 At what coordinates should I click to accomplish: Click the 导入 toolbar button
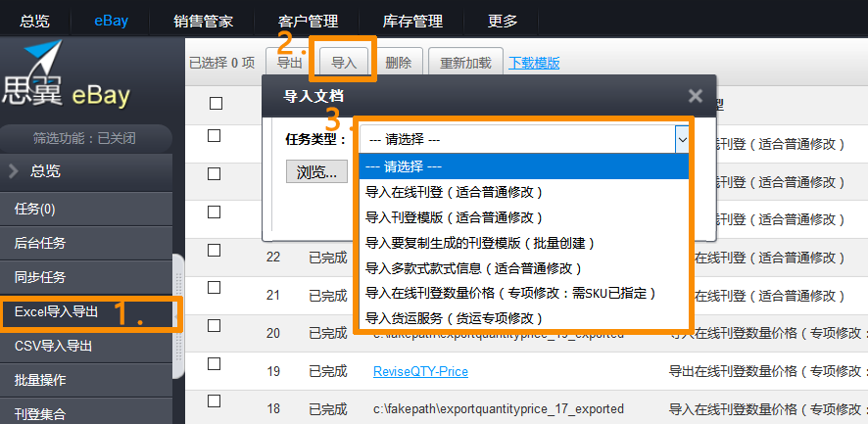pyautogui.click(x=344, y=63)
